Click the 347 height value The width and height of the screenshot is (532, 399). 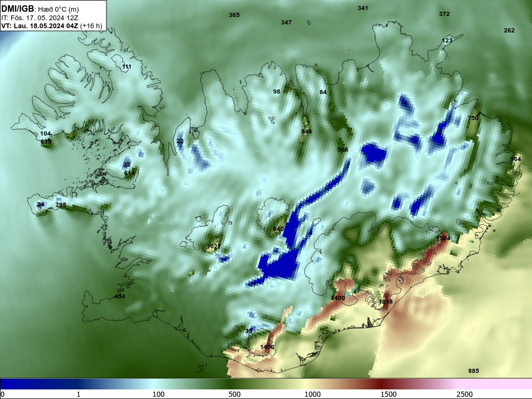[286, 22]
